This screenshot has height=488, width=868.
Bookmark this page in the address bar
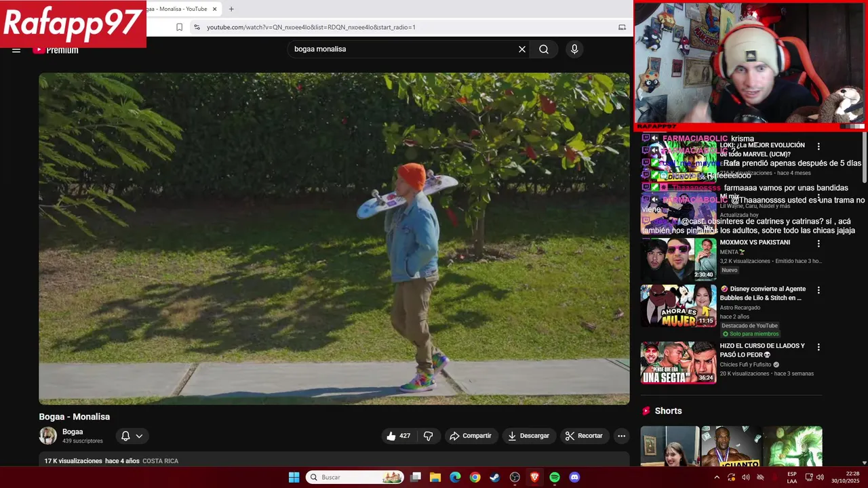(x=179, y=27)
